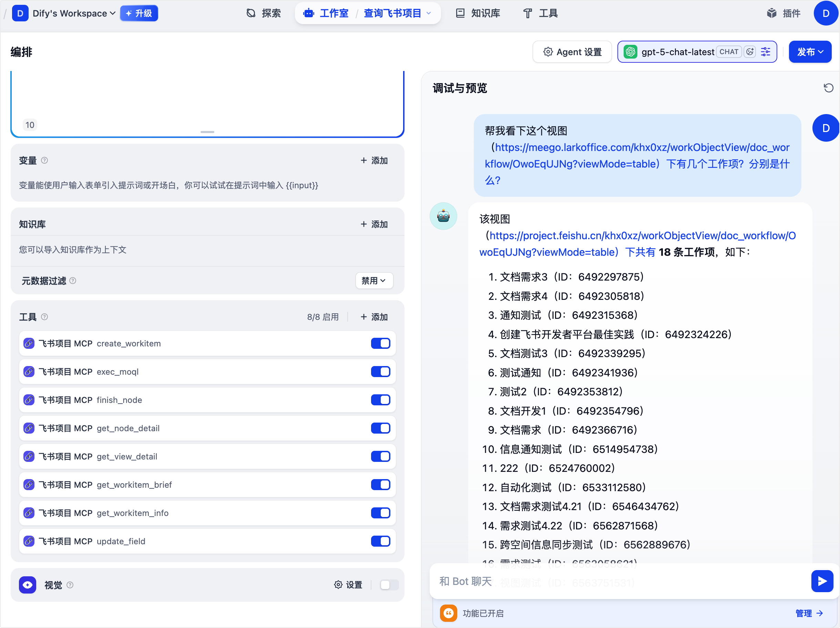Screen dimensions: 840x628
Task: Click the Tools hammer icon
Action: click(528, 13)
